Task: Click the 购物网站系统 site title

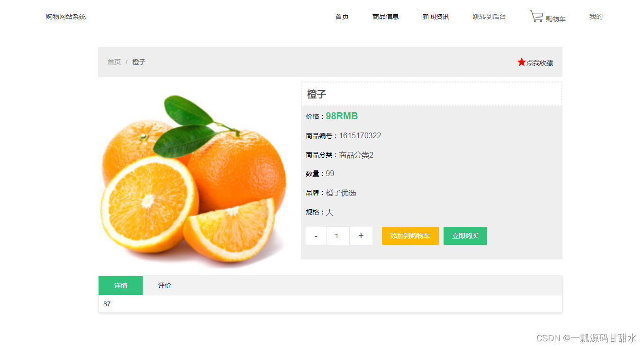Action: (66, 17)
